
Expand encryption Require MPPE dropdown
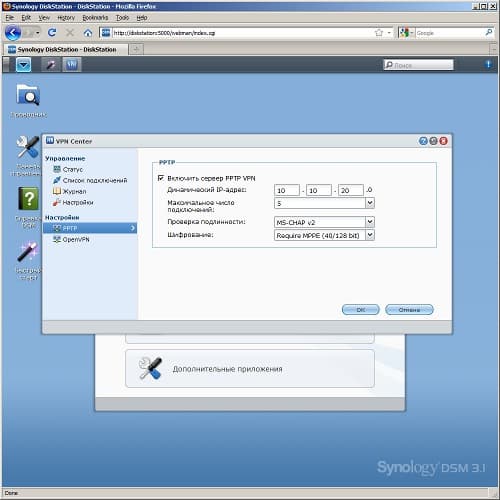(x=370, y=235)
